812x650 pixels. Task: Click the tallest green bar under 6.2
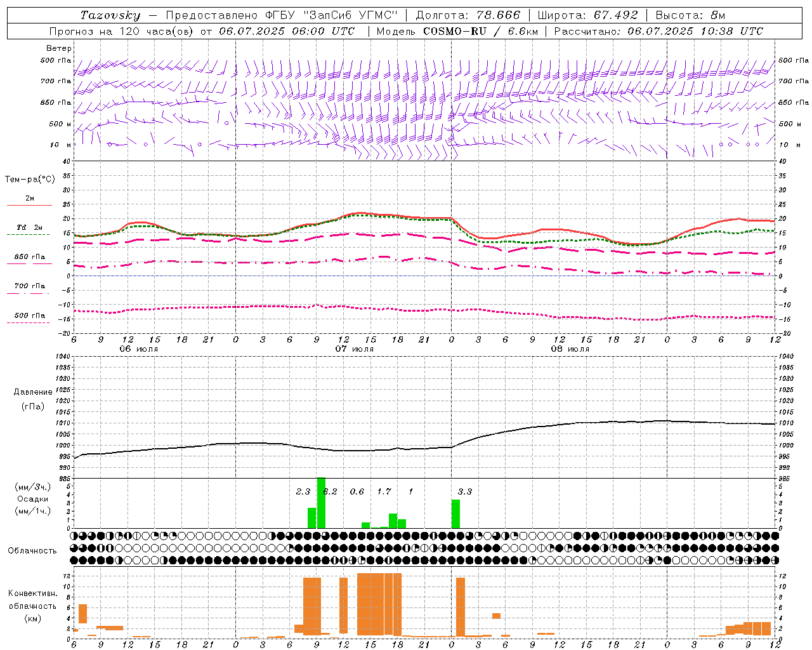click(321, 503)
